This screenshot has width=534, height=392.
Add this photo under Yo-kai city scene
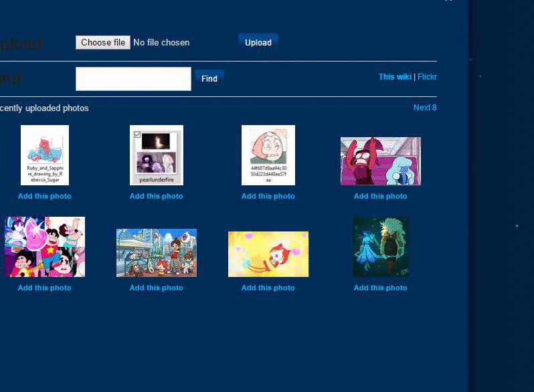coord(157,288)
